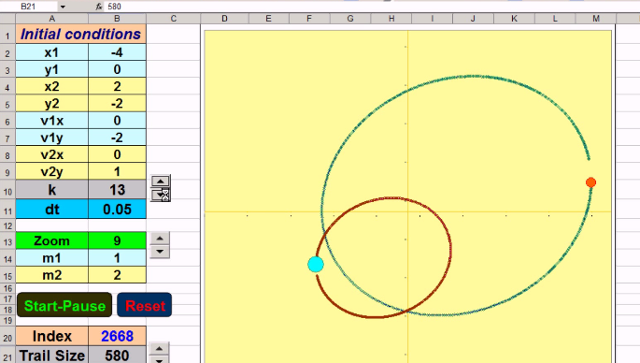The image size is (640, 363).
Task: Select the Zoom value cell 9
Action: tap(117, 241)
